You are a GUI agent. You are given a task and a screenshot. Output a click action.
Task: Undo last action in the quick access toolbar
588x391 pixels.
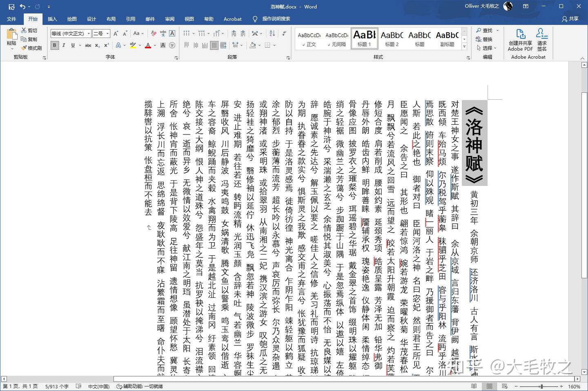(22, 7)
